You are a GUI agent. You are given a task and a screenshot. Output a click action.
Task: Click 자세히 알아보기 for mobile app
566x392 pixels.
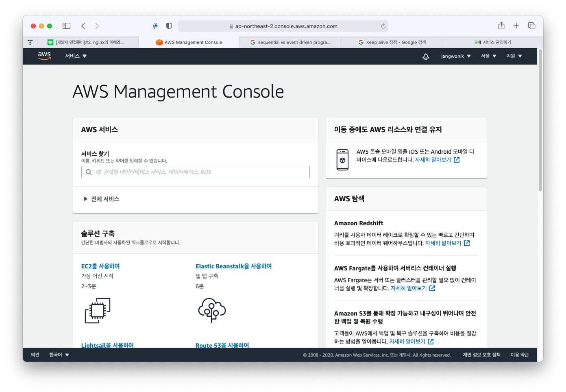tap(433, 160)
